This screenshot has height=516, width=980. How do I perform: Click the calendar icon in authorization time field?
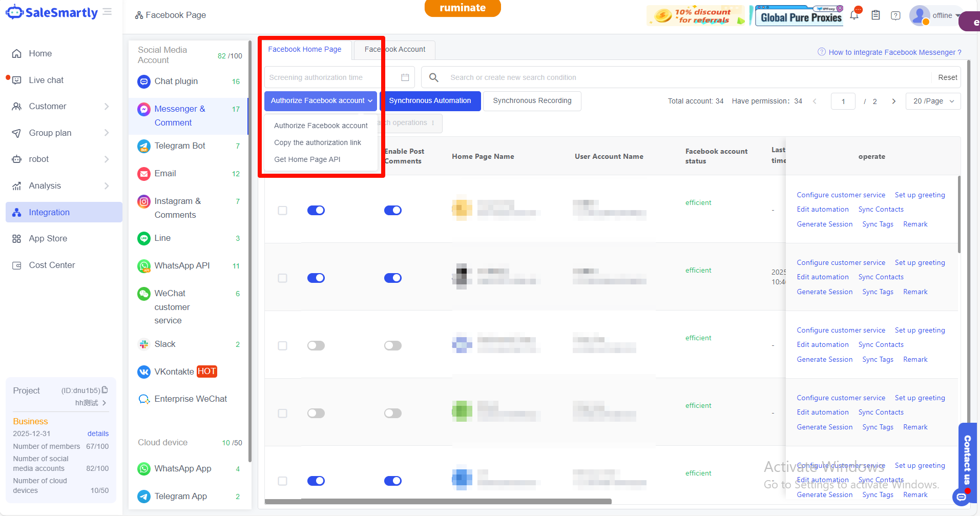click(405, 77)
